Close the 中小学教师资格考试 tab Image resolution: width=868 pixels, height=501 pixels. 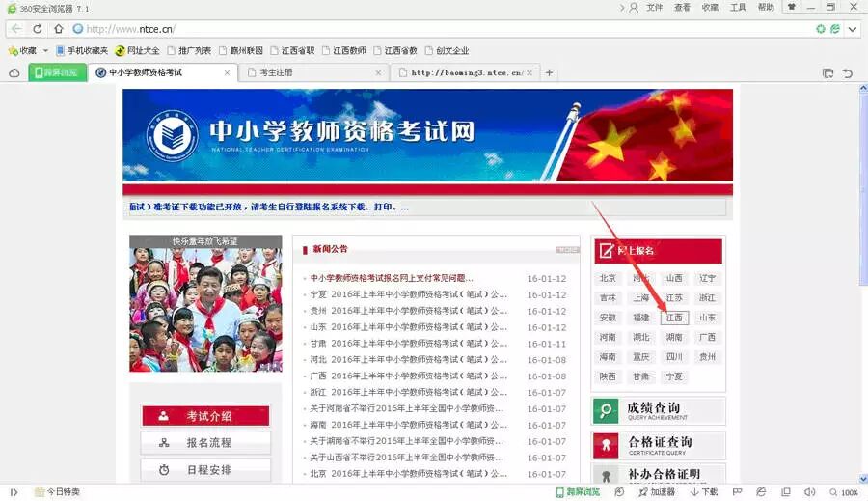[227, 72]
